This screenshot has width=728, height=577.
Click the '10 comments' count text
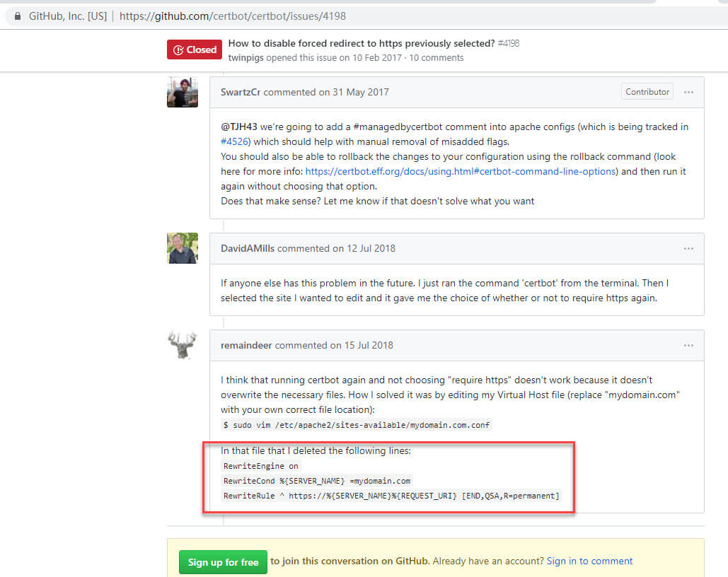click(437, 57)
